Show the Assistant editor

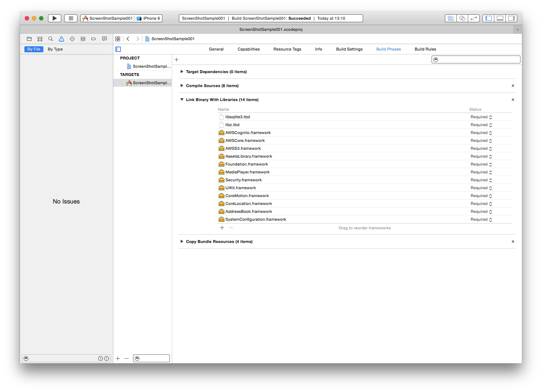point(462,18)
